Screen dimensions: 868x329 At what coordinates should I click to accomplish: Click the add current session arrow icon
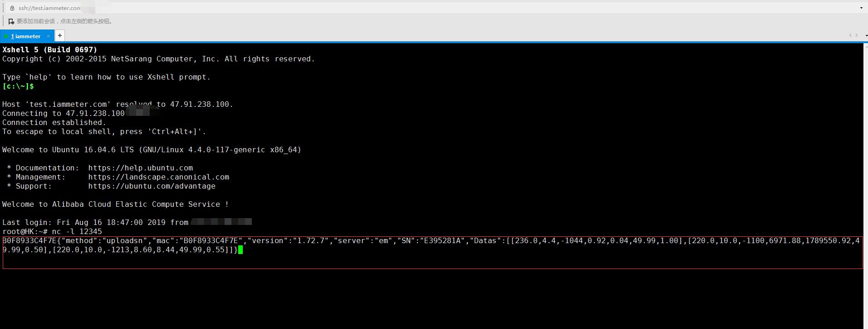[x=11, y=21]
